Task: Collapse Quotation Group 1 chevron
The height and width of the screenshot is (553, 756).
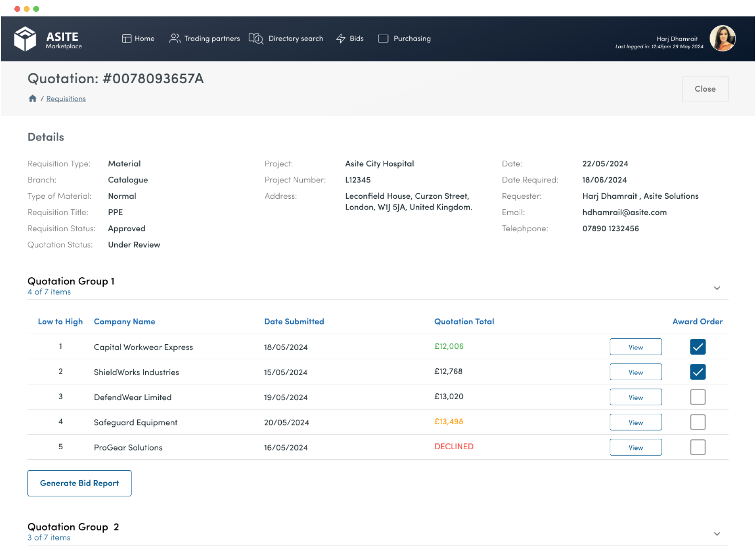Action: [717, 288]
